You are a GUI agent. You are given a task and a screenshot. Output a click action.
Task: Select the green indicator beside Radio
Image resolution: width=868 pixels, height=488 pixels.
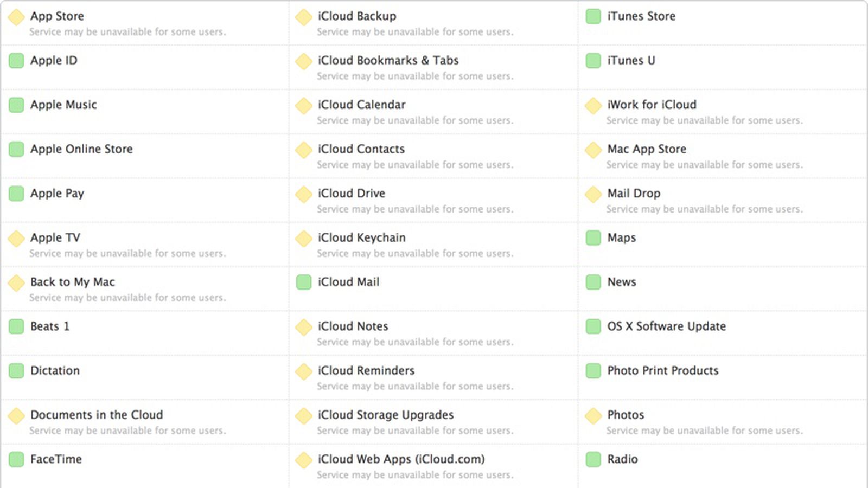(x=593, y=459)
